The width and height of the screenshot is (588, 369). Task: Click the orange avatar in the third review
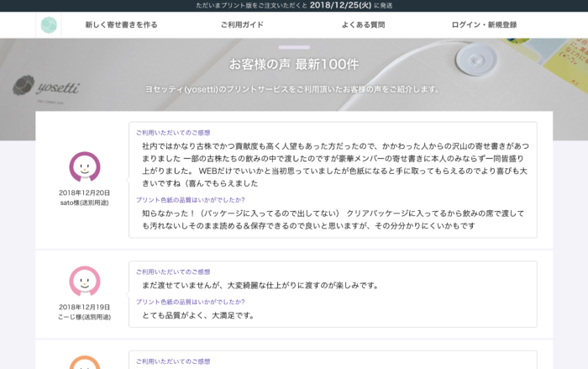point(85,362)
